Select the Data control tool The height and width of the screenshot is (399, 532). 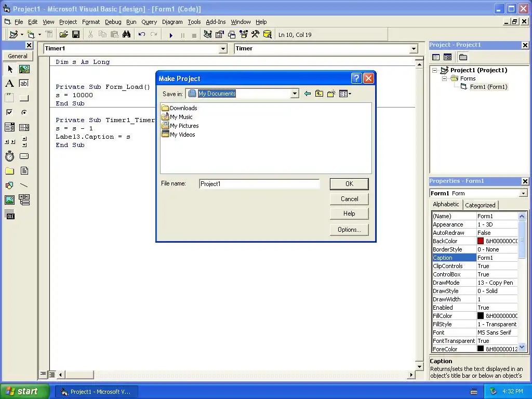24,200
